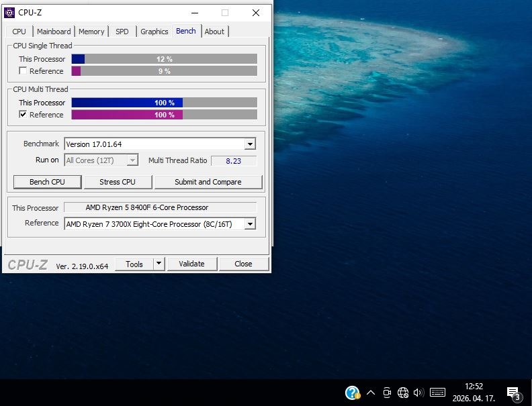Click the Stress CPU button
The height and width of the screenshot is (406, 532).
point(118,182)
